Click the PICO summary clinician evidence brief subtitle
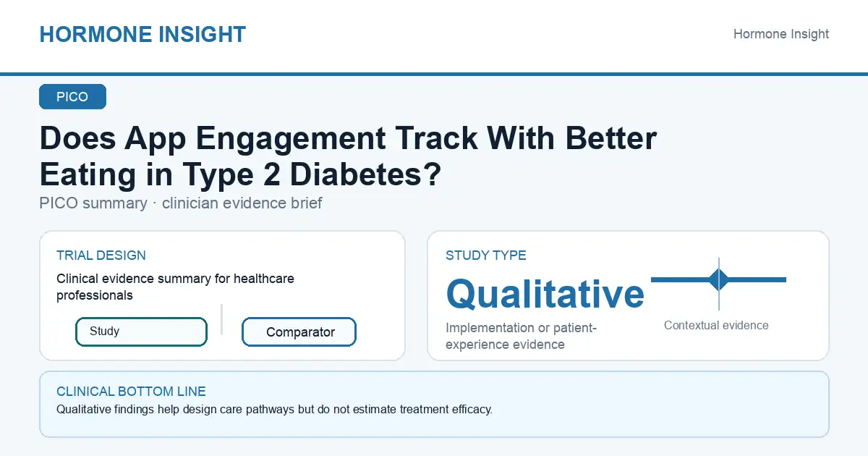The height and width of the screenshot is (456, 868). point(181,203)
